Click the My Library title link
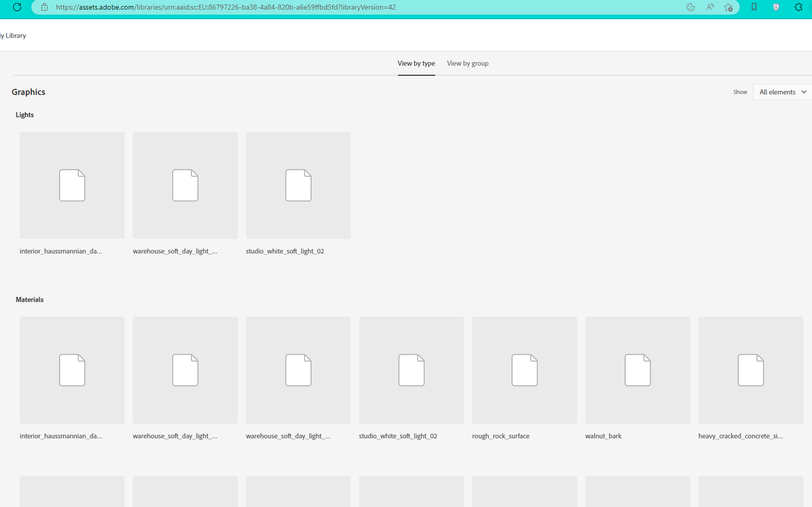812x507 pixels. (x=13, y=35)
